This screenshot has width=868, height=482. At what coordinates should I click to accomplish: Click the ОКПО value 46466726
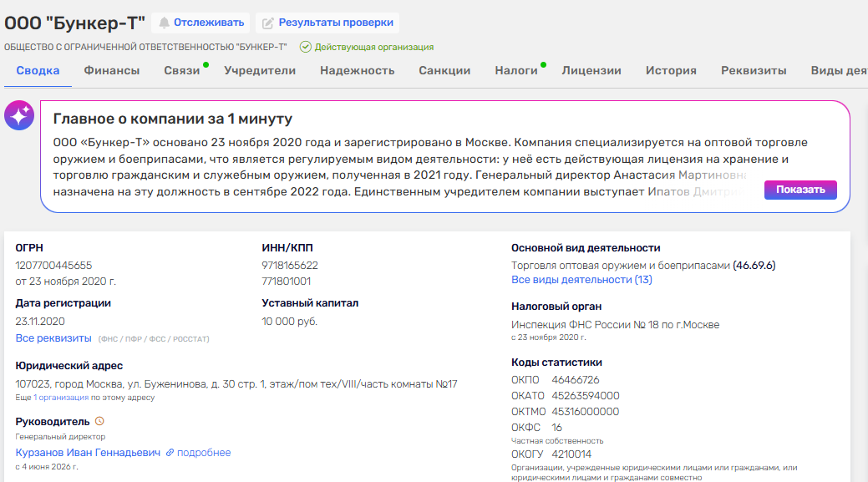575,380
